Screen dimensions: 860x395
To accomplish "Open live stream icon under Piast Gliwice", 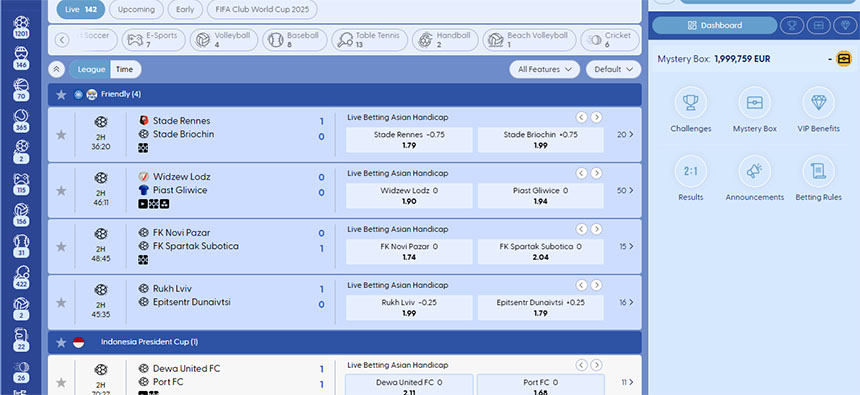I will pos(143,204).
